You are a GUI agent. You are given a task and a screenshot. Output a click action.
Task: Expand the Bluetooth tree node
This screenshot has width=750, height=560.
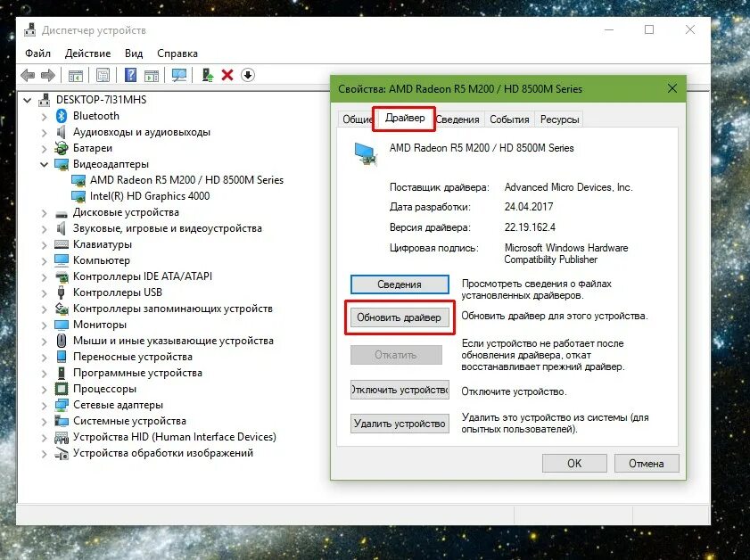(x=44, y=116)
